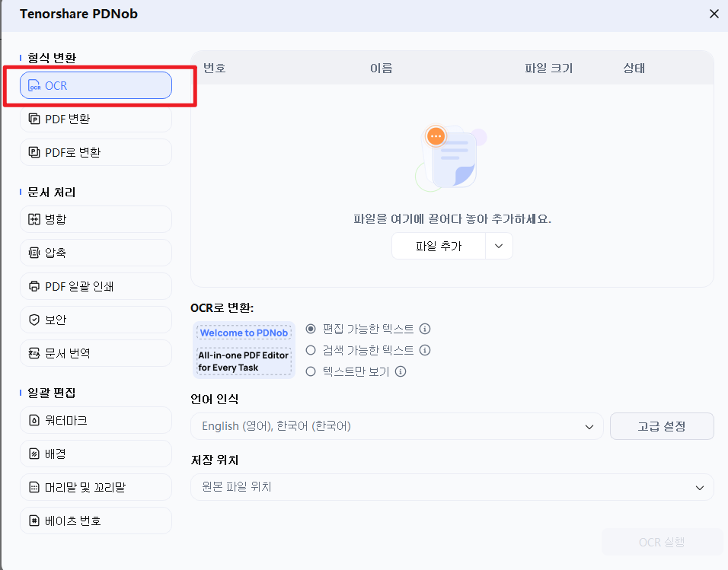This screenshot has height=570, width=728.
Task: Click info icon beside 검색 가능한 텍스트
Action: pos(425,350)
